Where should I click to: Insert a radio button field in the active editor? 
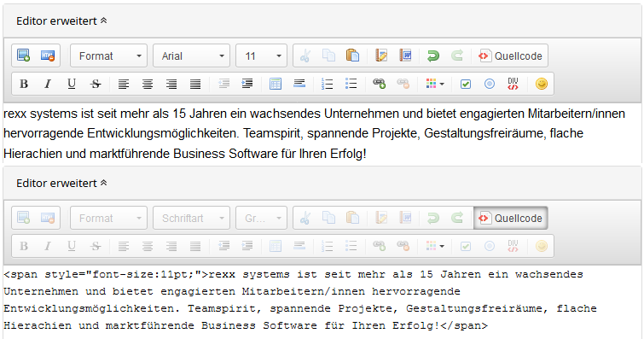coord(489,84)
